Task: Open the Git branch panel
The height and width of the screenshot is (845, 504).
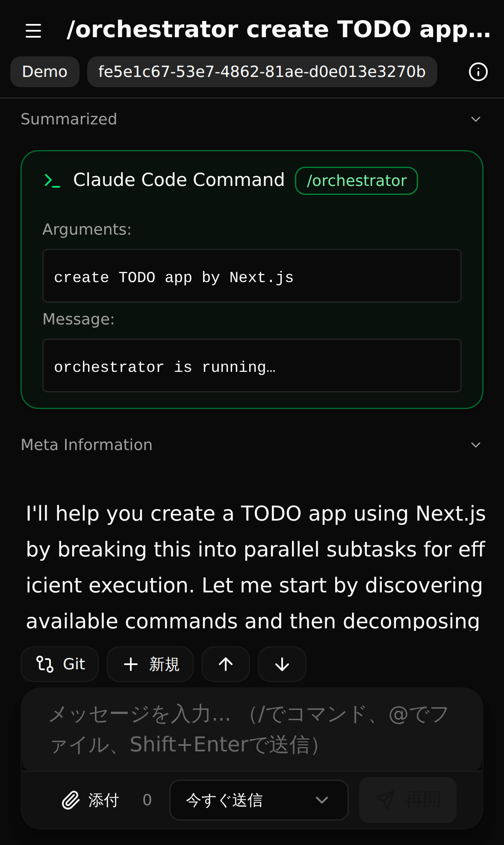Action: tap(60, 664)
